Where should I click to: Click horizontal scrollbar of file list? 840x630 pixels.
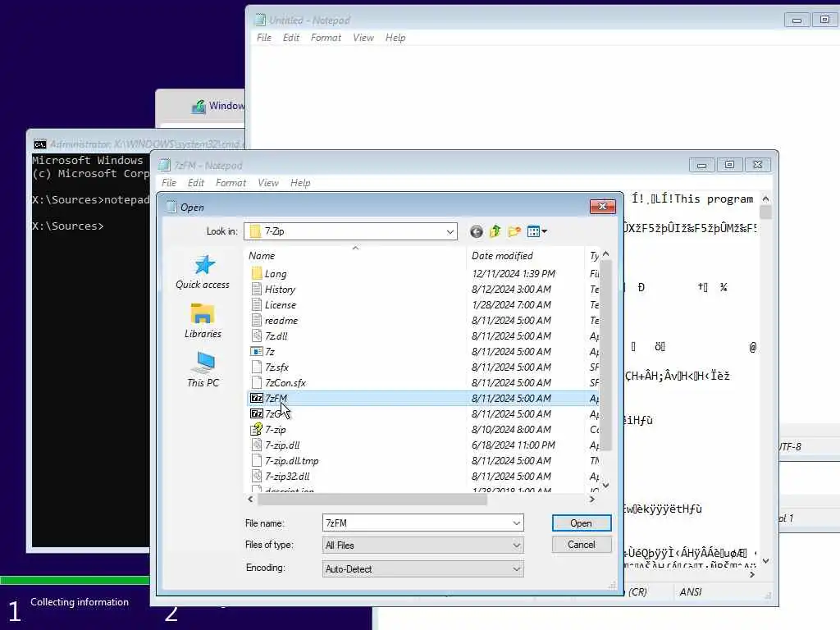coord(372,500)
